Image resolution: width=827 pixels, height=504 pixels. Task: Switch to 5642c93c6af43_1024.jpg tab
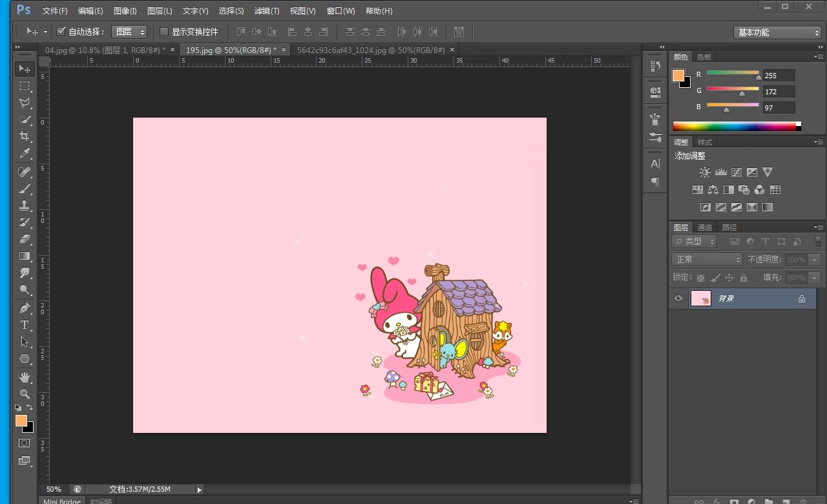click(371, 50)
